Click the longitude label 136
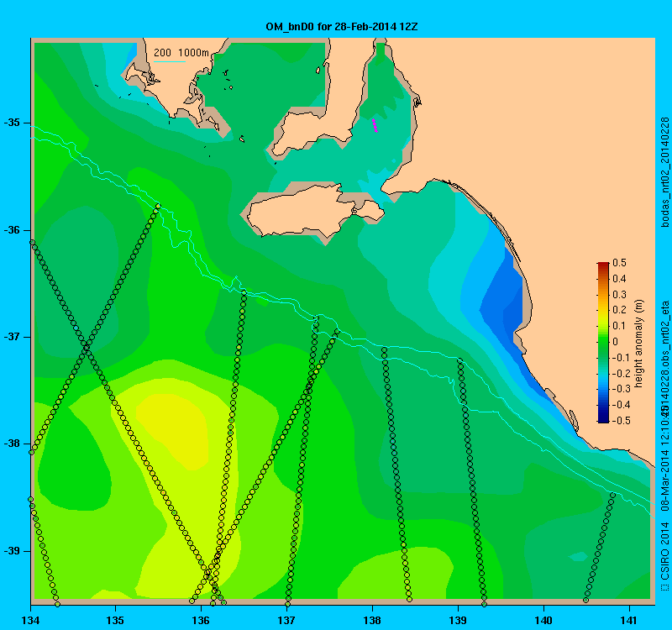Image resolution: width=672 pixels, height=630 pixels. (x=201, y=620)
